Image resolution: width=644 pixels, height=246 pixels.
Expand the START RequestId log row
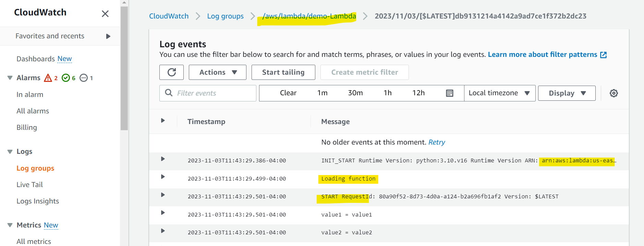pos(163,195)
